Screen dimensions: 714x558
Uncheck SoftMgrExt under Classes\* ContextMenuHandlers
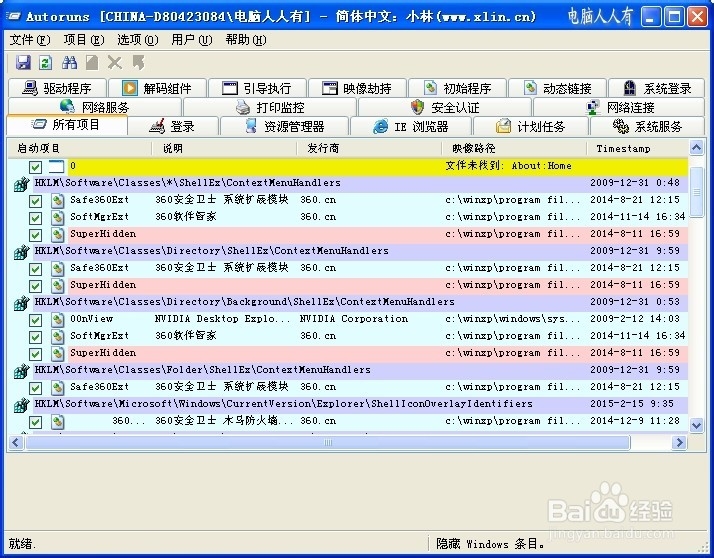(36, 218)
